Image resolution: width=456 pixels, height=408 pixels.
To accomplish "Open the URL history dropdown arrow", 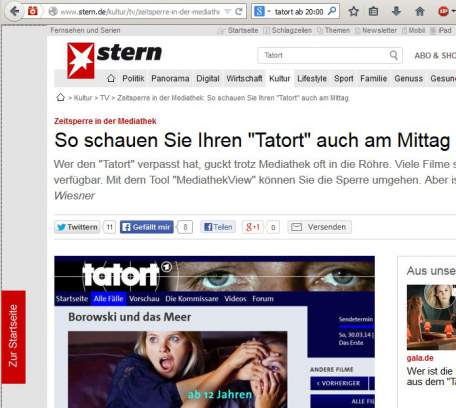I will pyautogui.click(x=228, y=12).
